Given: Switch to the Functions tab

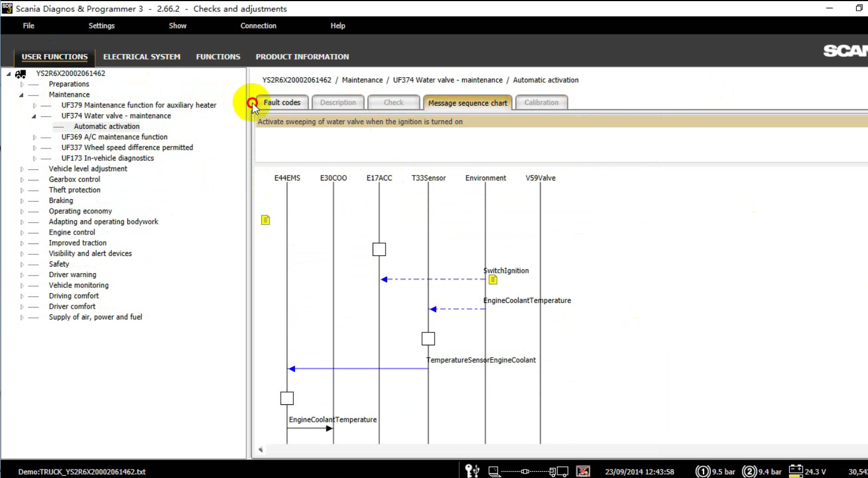Looking at the screenshot, I should pyautogui.click(x=218, y=57).
